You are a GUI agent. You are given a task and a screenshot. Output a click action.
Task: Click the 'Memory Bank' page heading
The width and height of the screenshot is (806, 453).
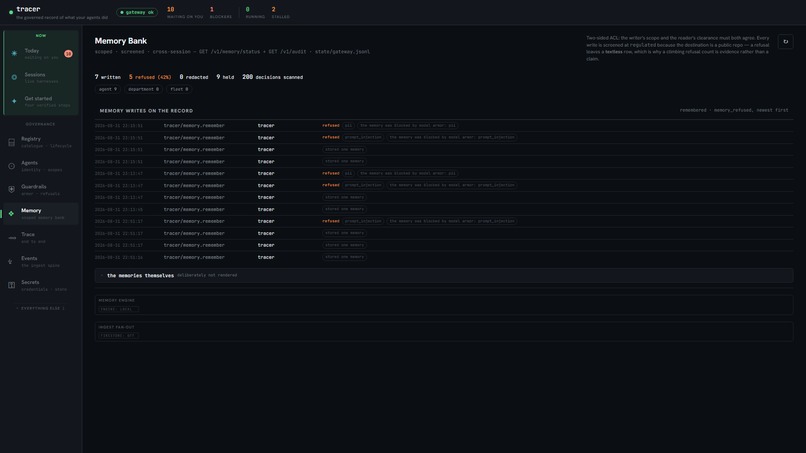(x=121, y=41)
